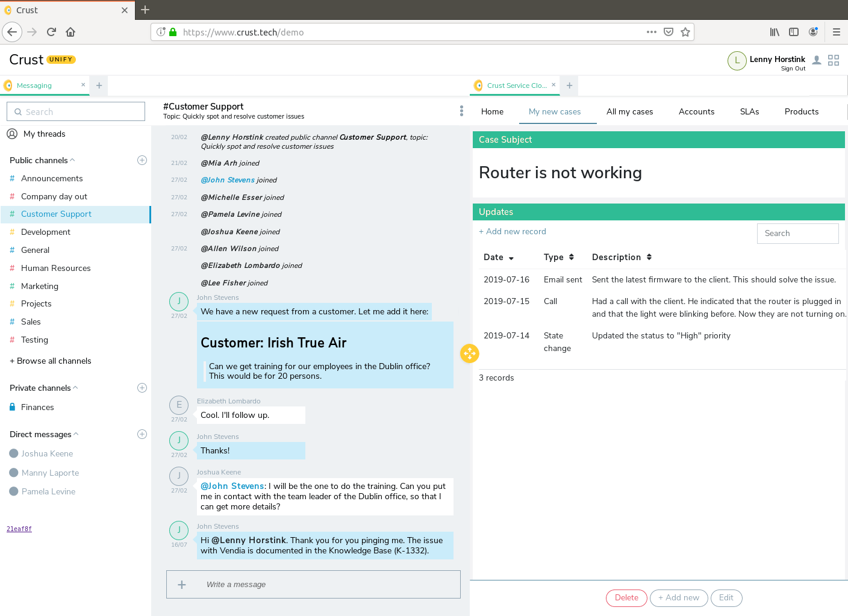Viewport: 848px width, 616px height.
Task: Open the user profile icon
Action: [817, 60]
